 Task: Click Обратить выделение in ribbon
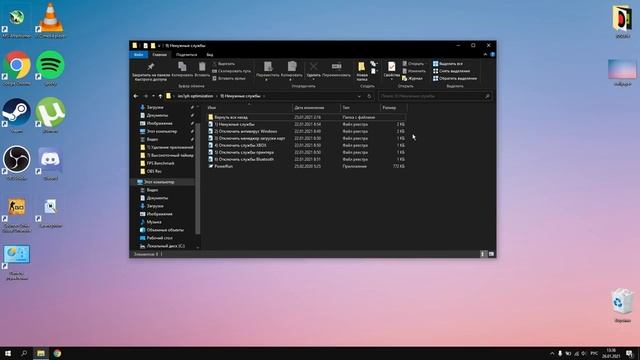click(x=455, y=78)
